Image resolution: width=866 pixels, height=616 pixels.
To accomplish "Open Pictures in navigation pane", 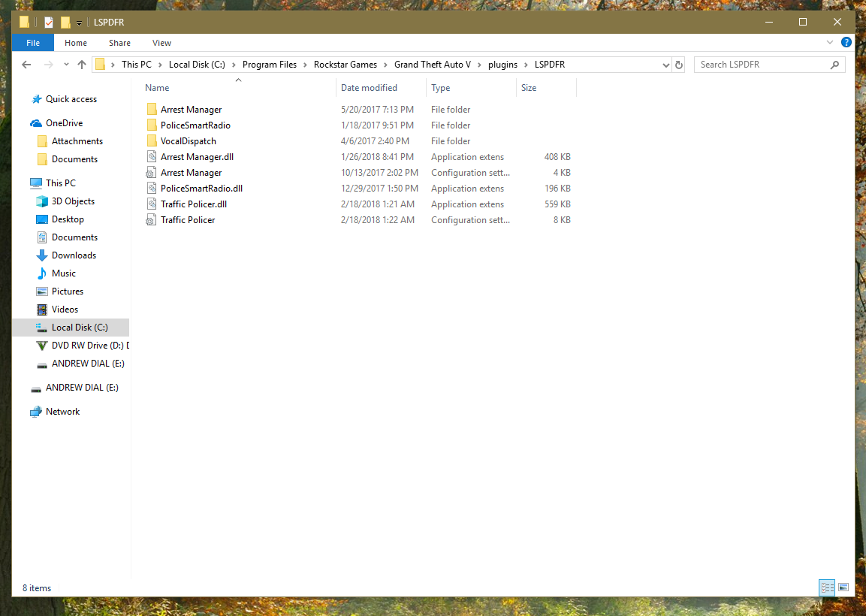I will click(x=68, y=291).
